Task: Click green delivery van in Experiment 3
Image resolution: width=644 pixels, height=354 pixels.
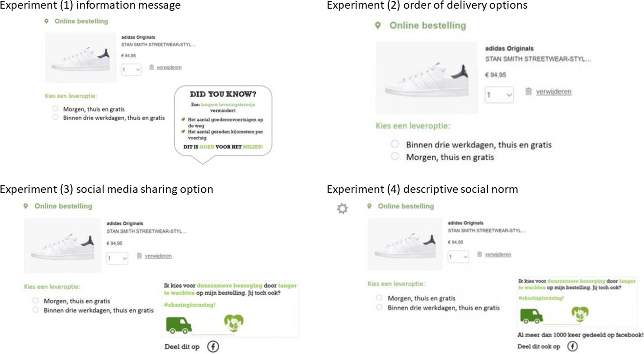Action: [179, 325]
